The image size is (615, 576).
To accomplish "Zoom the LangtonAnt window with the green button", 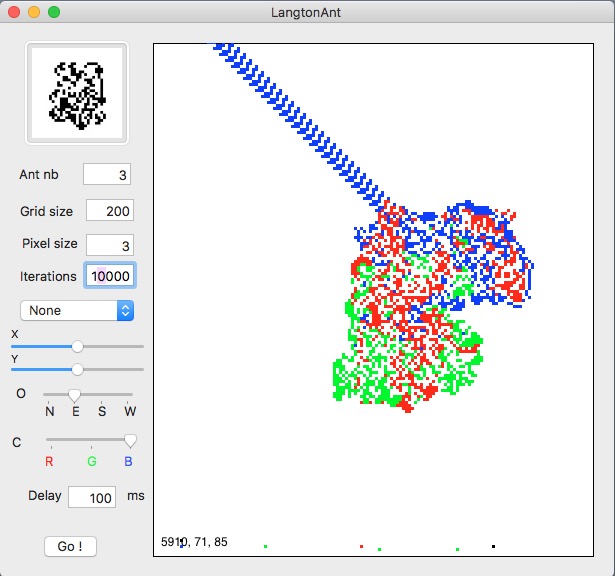I will pyautogui.click(x=54, y=12).
